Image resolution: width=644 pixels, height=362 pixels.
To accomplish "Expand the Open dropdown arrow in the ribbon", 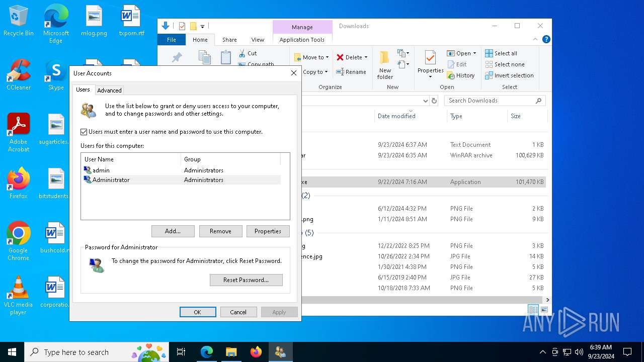I will click(x=474, y=53).
